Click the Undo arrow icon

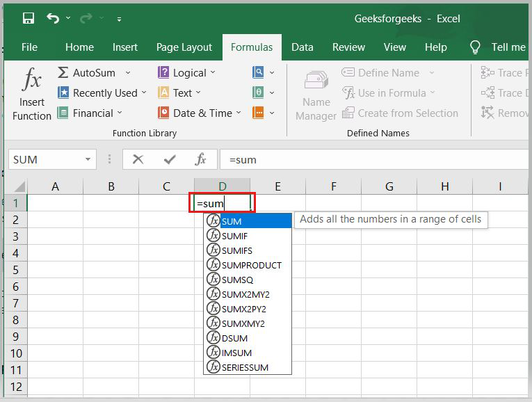click(53, 18)
